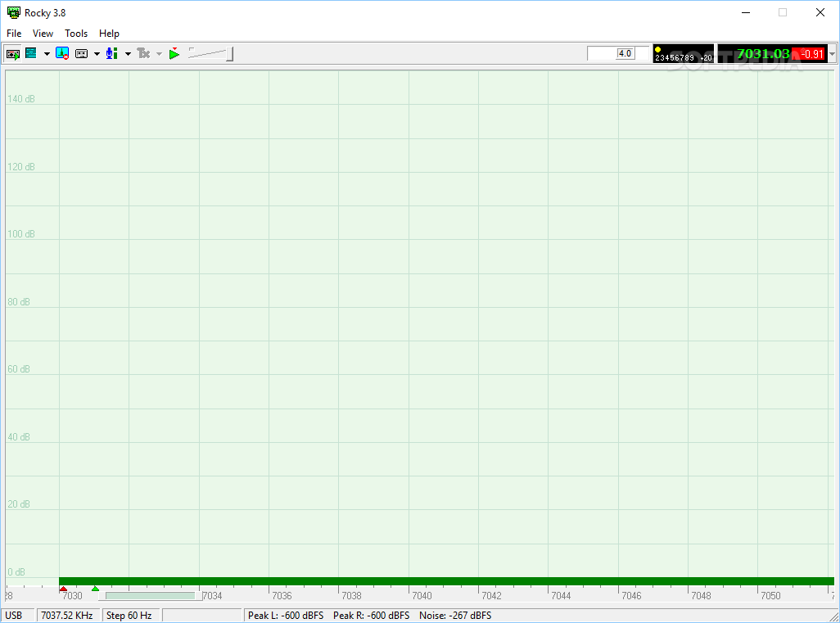
Task: Select the waterfall display view icon
Action: [31, 53]
